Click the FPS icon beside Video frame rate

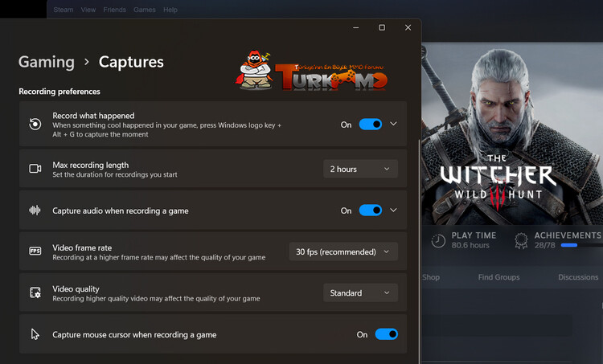tap(35, 251)
